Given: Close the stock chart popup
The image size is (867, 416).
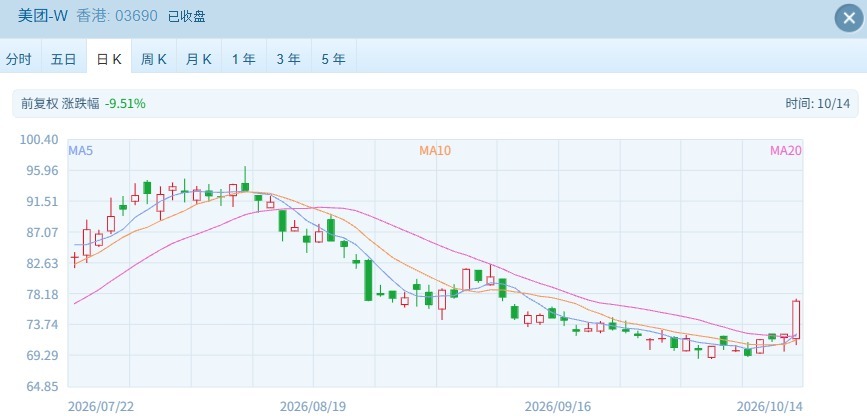Looking at the screenshot, I should [849, 18].
